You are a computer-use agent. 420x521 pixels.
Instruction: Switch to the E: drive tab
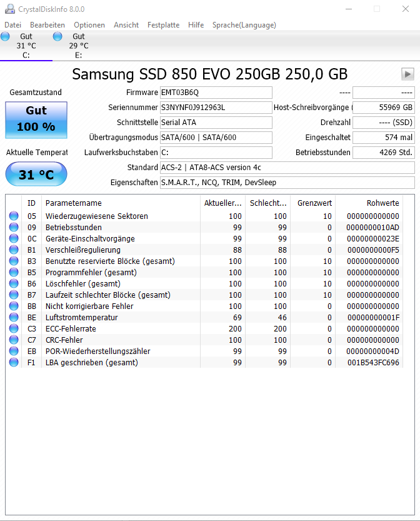click(79, 46)
